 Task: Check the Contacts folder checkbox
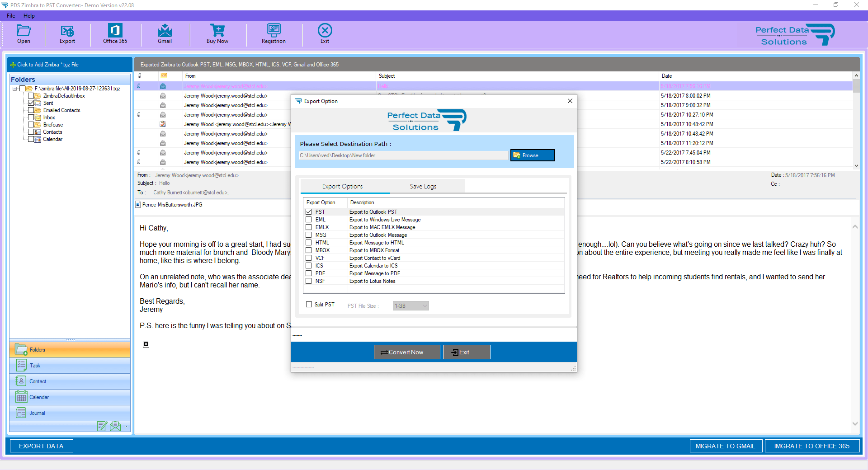(x=31, y=132)
